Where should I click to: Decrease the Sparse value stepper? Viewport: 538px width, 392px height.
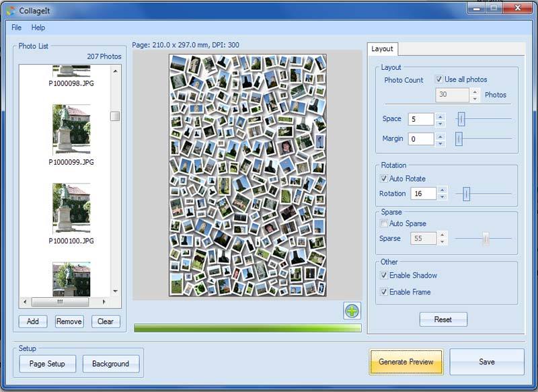[x=443, y=242]
